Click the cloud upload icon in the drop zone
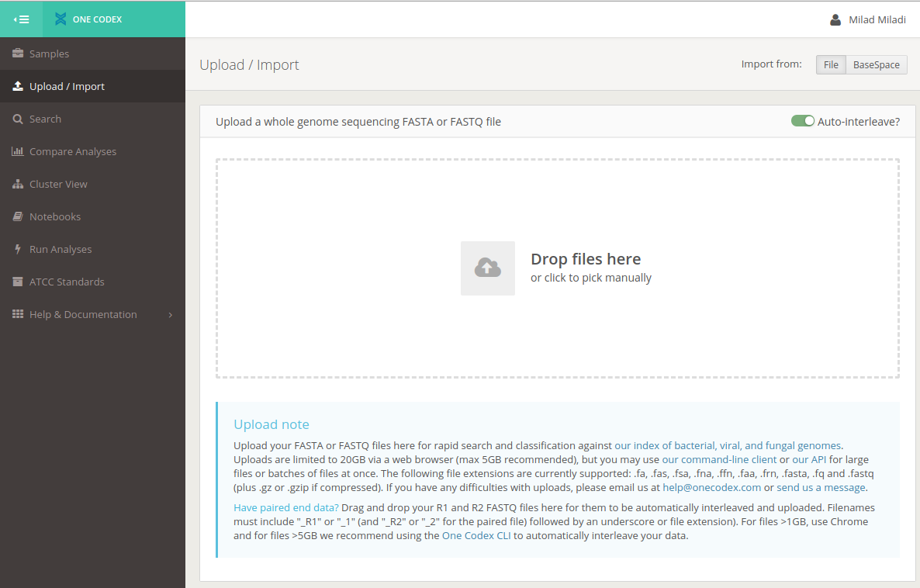 coord(487,268)
